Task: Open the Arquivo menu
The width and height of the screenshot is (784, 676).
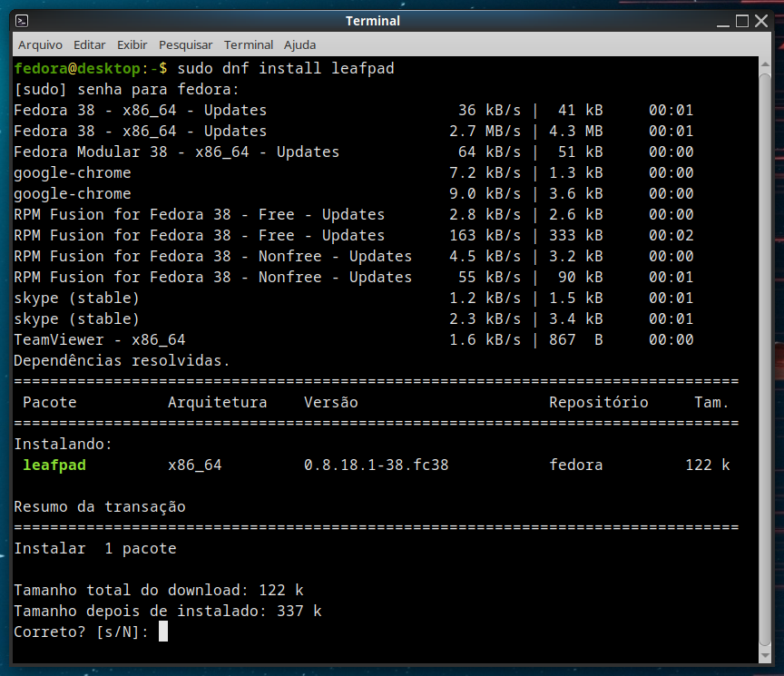Action: click(x=40, y=45)
